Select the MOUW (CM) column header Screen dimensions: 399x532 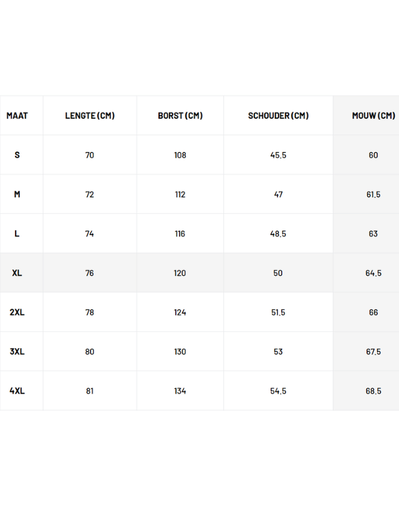click(373, 115)
